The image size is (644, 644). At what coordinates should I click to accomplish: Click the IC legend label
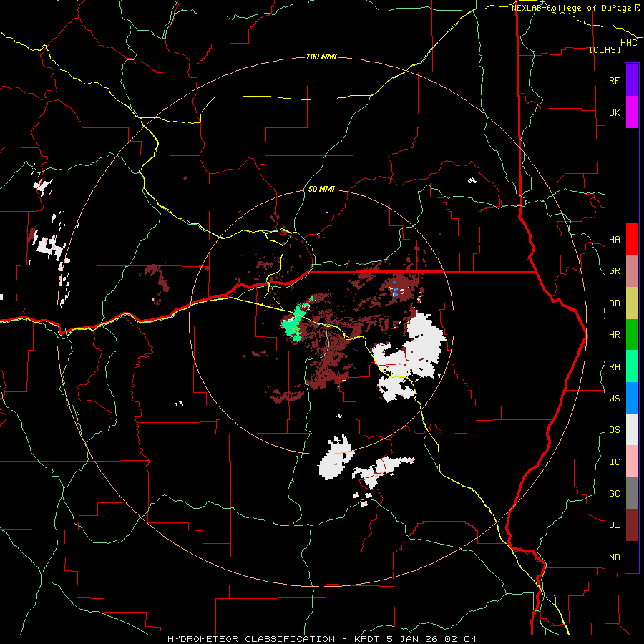(614, 462)
